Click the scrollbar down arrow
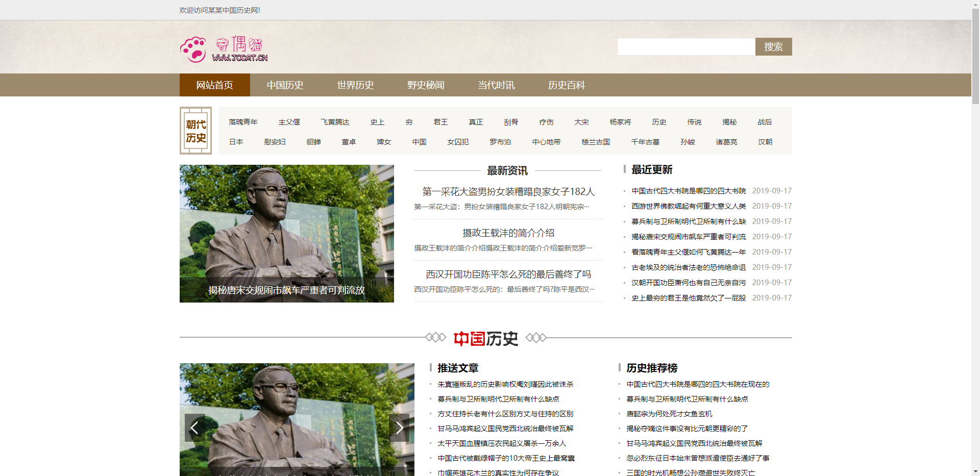This screenshot has height=476, width=980. point(975,471)
